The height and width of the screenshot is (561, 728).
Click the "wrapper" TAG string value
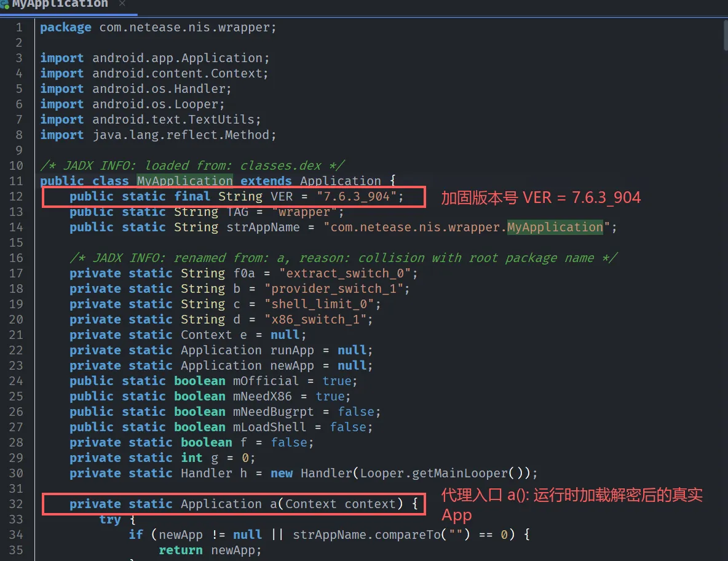click(304, 212)
